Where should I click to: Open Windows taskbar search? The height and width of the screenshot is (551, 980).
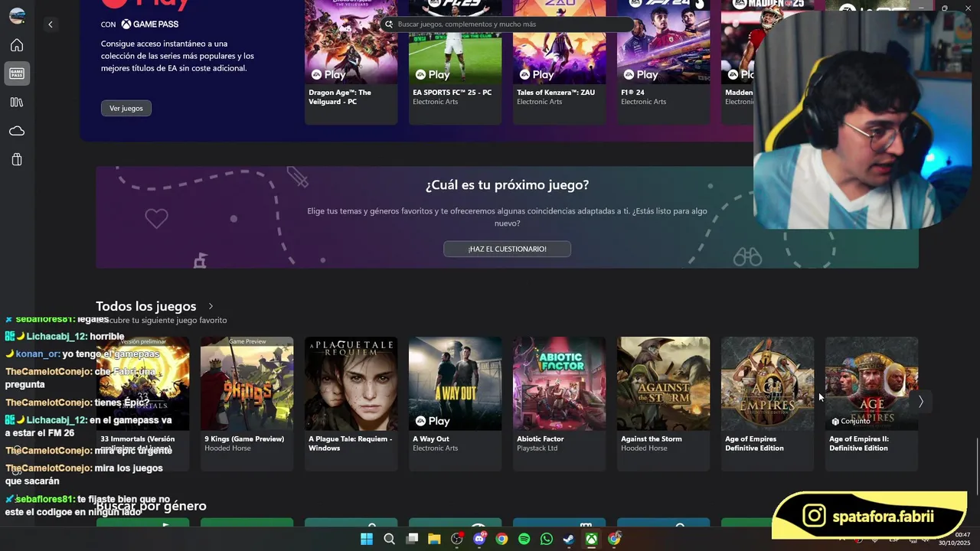tap(389, 539)
